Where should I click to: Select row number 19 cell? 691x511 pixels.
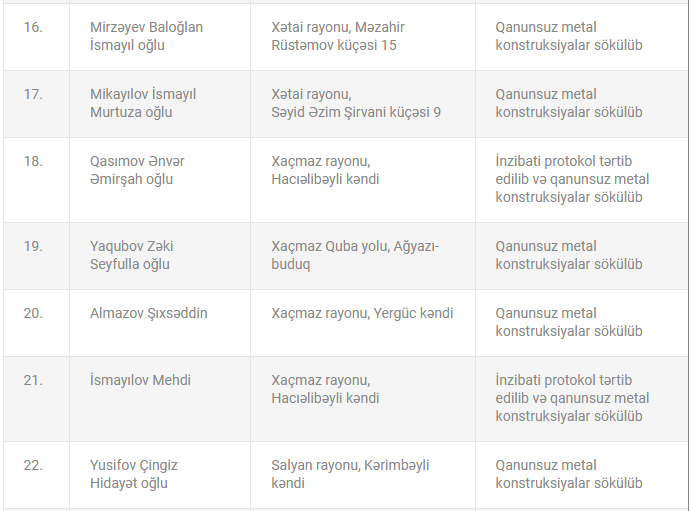[x=36, y=256]
